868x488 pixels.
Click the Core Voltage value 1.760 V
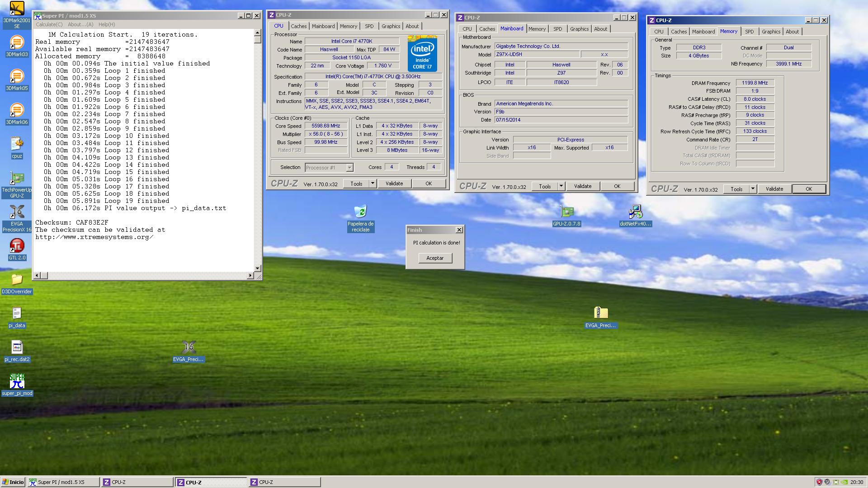tap(383, 66)
